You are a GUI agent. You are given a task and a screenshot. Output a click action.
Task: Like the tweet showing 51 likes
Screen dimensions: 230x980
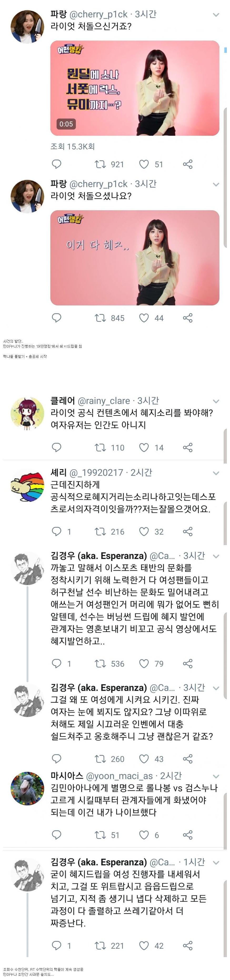click(x=144, y=164)
